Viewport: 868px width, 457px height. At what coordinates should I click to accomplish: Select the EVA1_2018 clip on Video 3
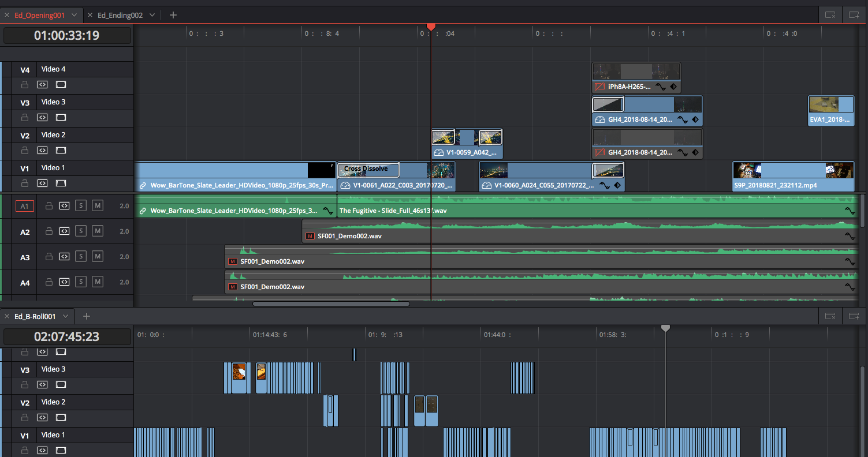(831, 111)
